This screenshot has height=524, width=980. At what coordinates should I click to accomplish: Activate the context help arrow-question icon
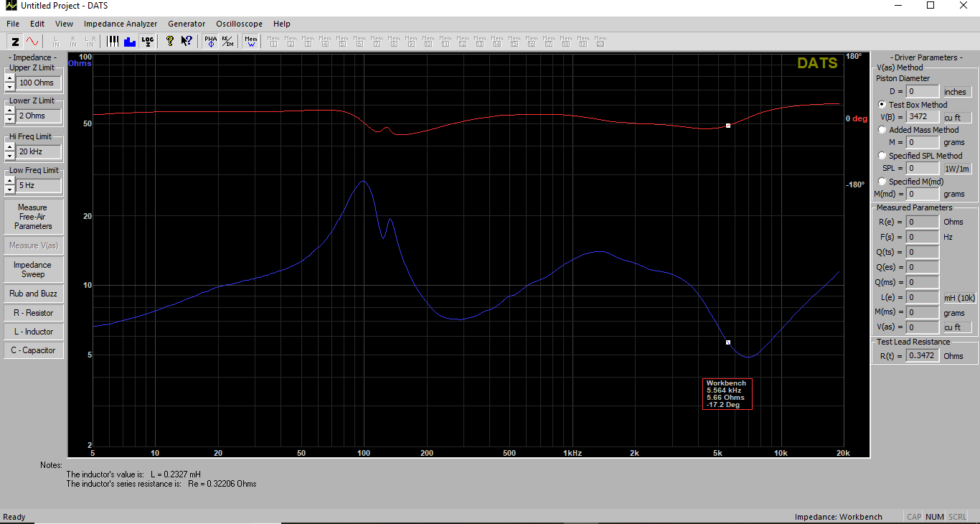tap(187, 42)
